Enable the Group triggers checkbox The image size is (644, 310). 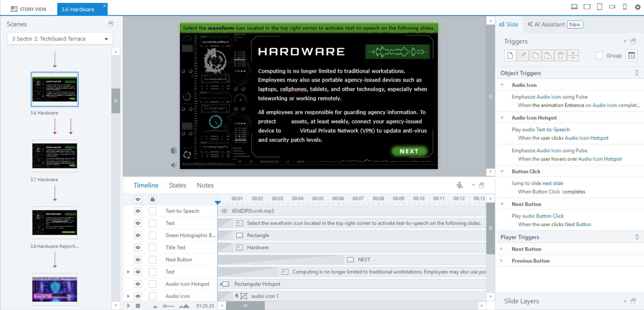(599, 56)
